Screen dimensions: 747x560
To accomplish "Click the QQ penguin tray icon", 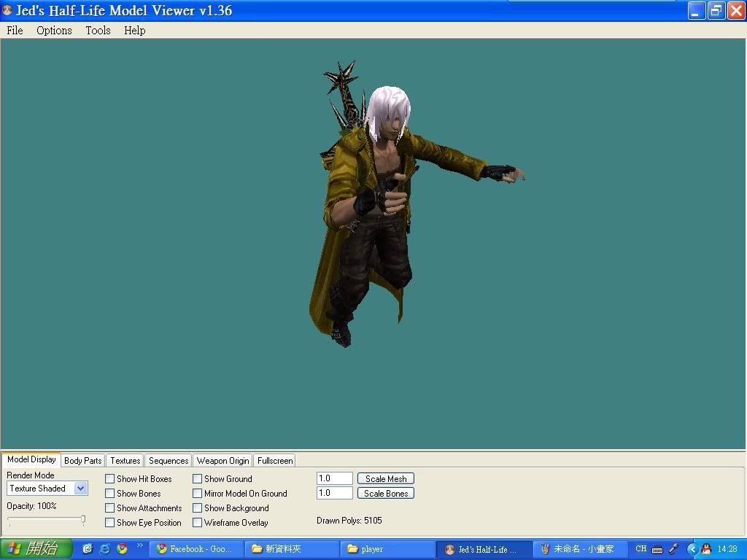I will [706, 549].
